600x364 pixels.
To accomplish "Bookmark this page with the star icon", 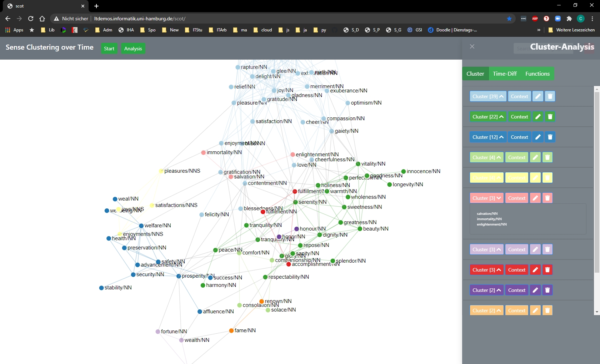I will 509,19.
